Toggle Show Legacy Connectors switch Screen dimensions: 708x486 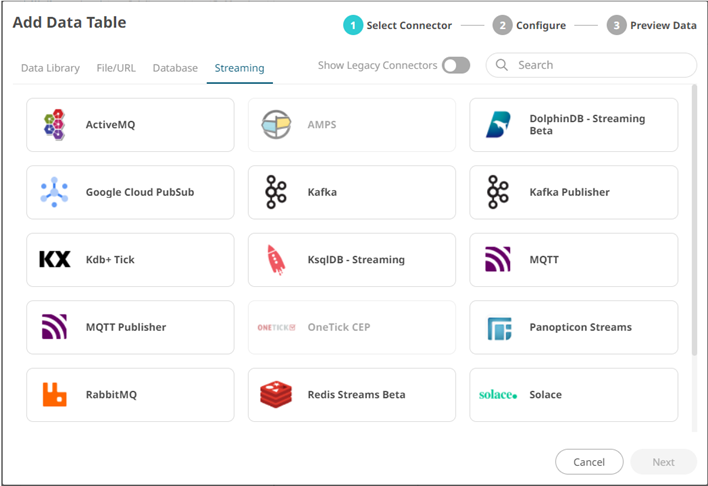[455, 66]
